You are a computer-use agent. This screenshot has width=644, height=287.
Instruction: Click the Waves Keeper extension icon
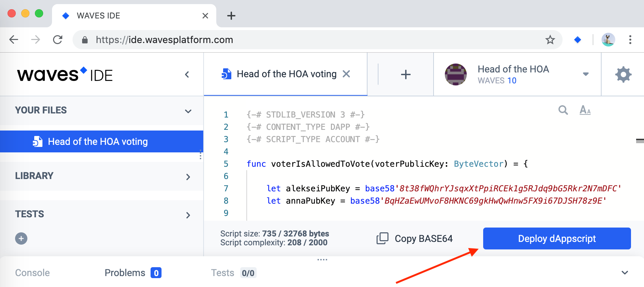(x=578, y=40)
